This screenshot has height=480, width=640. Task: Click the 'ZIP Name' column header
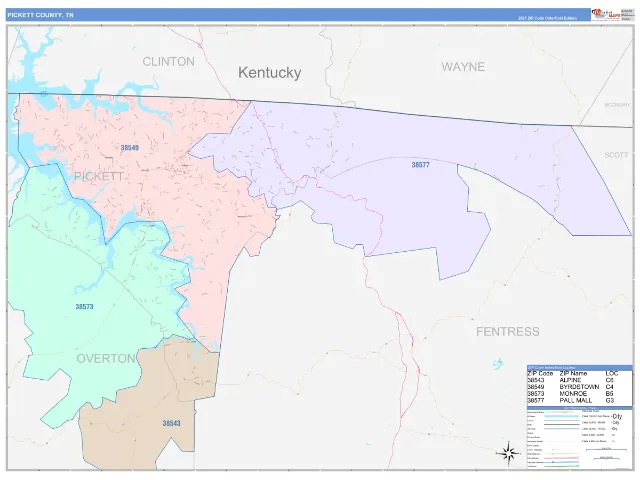click(573, 373)
